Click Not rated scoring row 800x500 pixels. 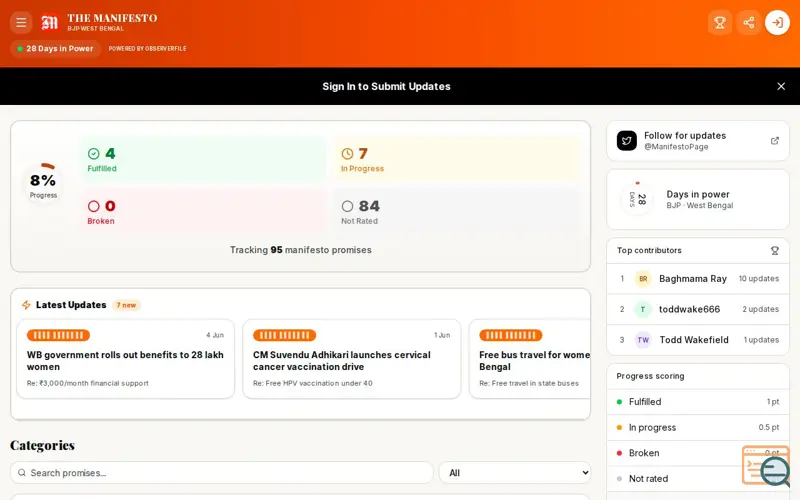pyautogui.click(x=697, y=479)
